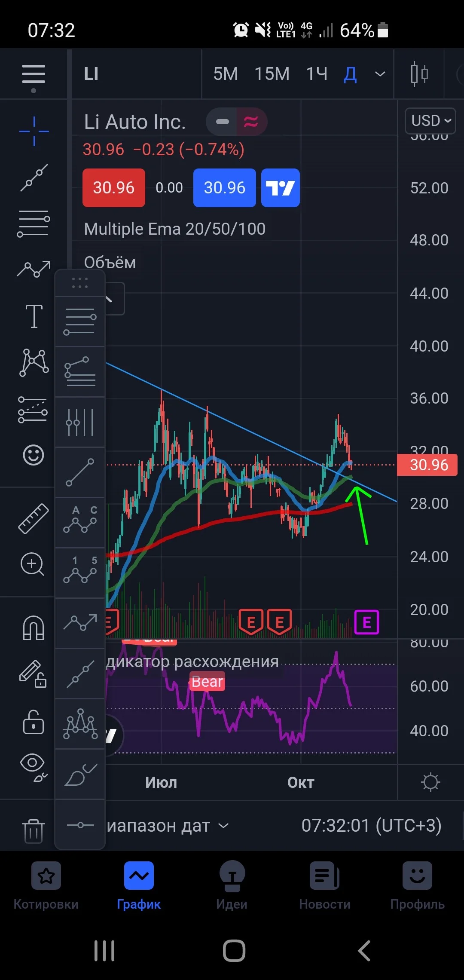This screenshot has height=980, width=464.
Task: Select the crosshair cursor tool
Action: pos(34,131)
